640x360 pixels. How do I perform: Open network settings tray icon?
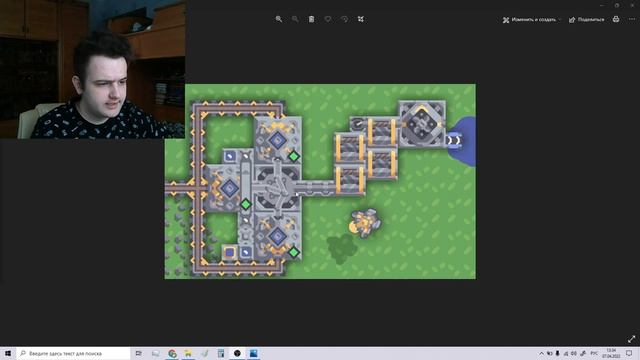(566, 353)
